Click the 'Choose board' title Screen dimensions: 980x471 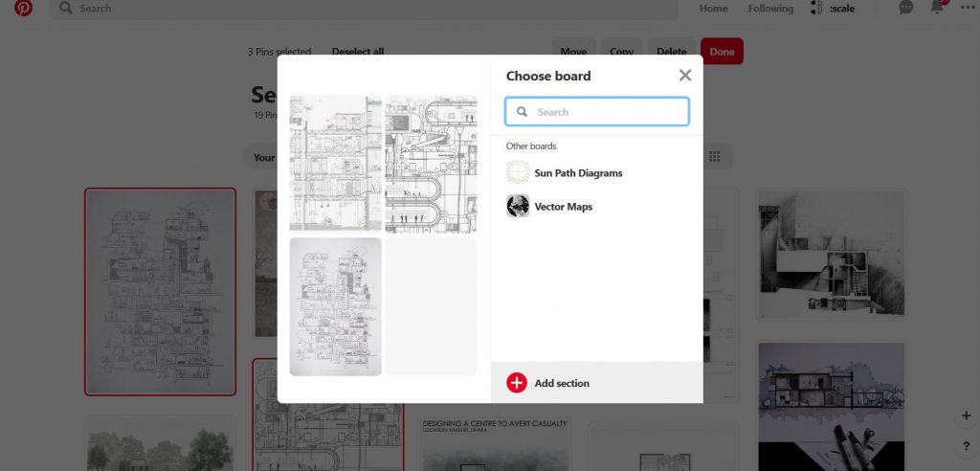[x=548, y=76]
